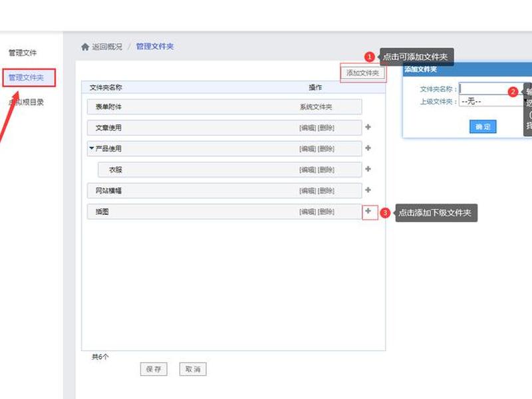
Task: Click the 文件夹名称 input field in the dialog
Action: pos(492,89)
